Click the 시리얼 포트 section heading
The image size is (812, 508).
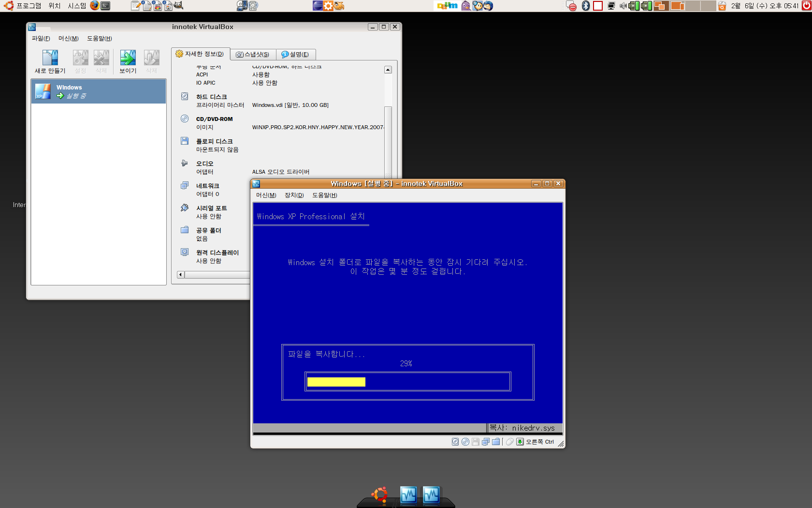tap(211, 208)
